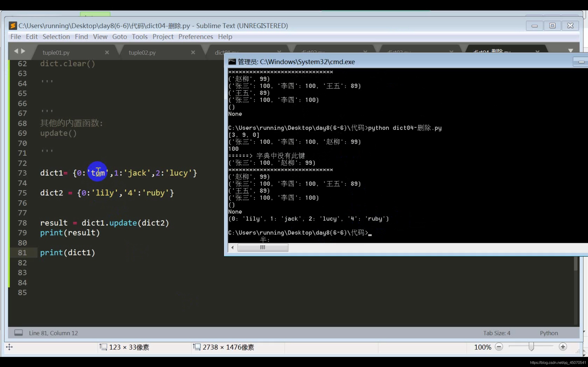
Task: Click the previous tab left arrow
Action: click(16, 51)
